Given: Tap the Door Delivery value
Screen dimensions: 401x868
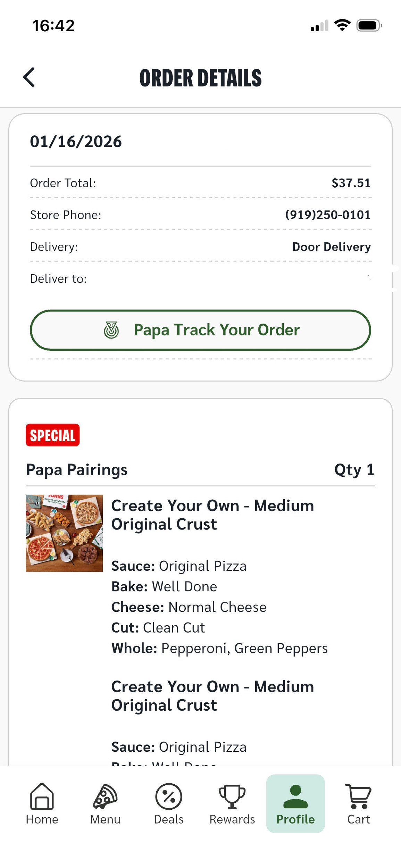Looking at the screenshot, I should [331, 247].
